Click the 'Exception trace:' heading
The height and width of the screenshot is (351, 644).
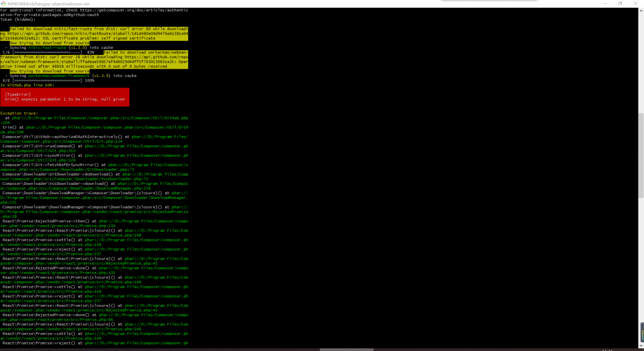19,113
